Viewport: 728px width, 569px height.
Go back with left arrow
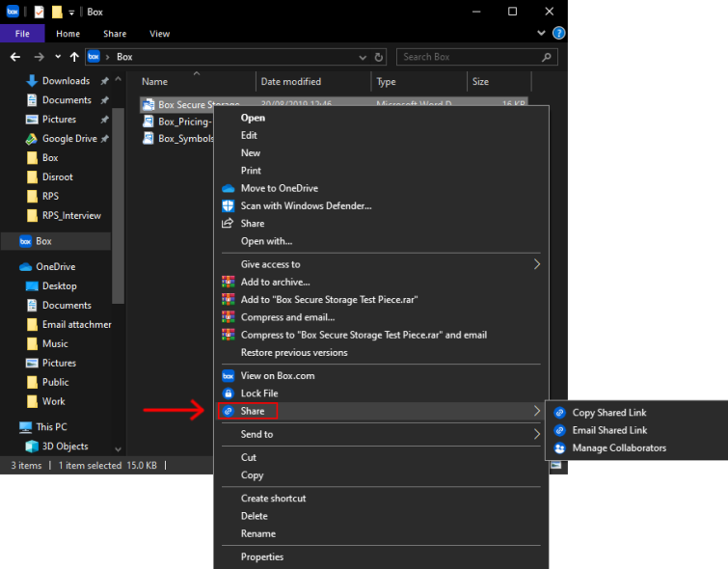tap(15, 57)
